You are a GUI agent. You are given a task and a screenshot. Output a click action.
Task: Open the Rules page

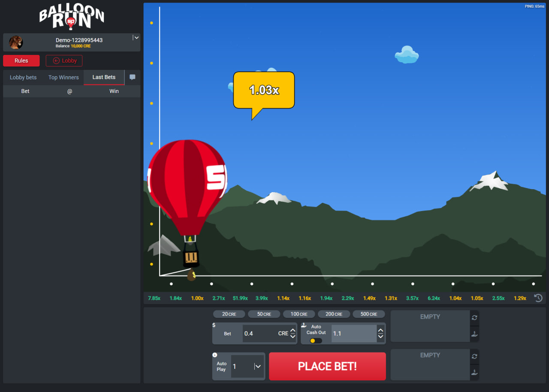(21, 60)
